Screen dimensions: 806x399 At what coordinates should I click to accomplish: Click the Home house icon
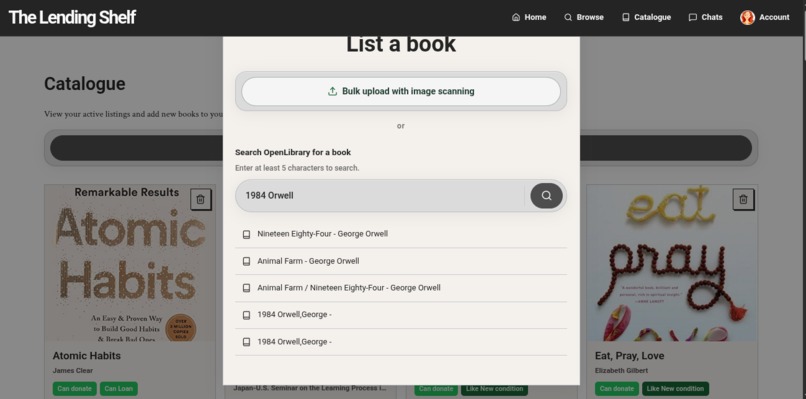point(516,17)
